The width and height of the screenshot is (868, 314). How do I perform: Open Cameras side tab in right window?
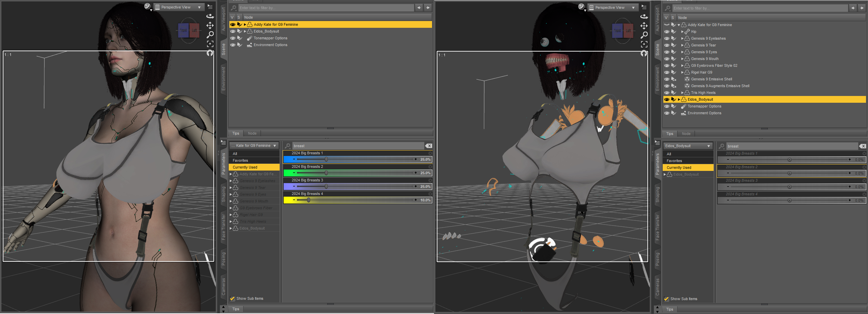click(x=658, y=287)
